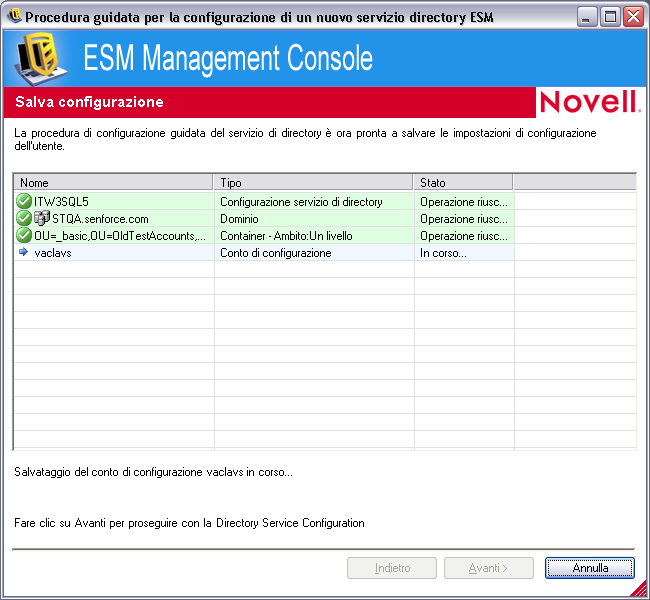Click the window resize grip in the corner
The image size is (650, 600).
pos(640,590)
